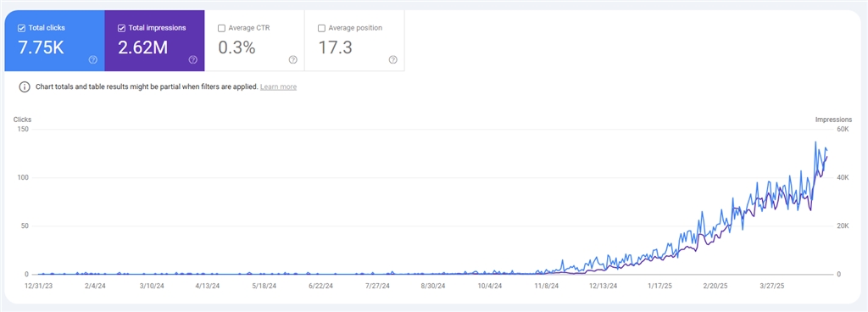Click the 2/20/25 date on chart axis
Image resolution: width=868 pixels, height=312 pixels.
(715, 286)
